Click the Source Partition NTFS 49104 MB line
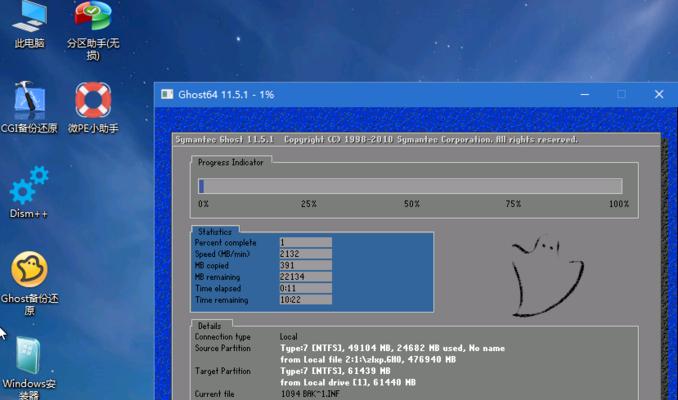The height and width of the screenshot is (400, 678). (x=392, y=348)
